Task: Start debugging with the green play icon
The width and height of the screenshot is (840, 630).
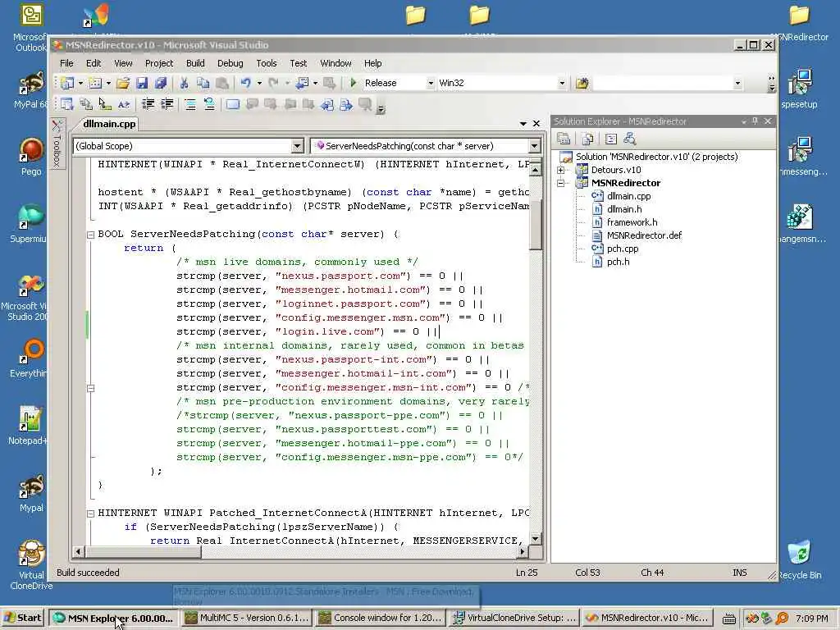Action: tap(353, 83)
